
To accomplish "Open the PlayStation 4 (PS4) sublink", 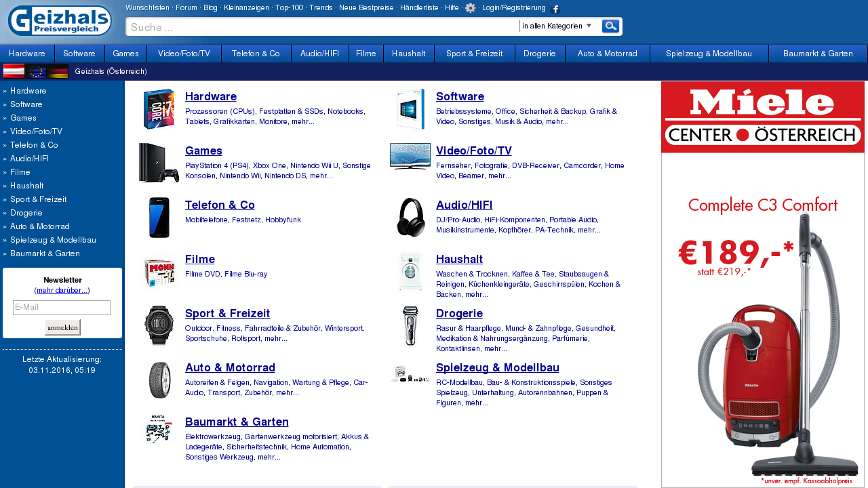I will point(217,165).
